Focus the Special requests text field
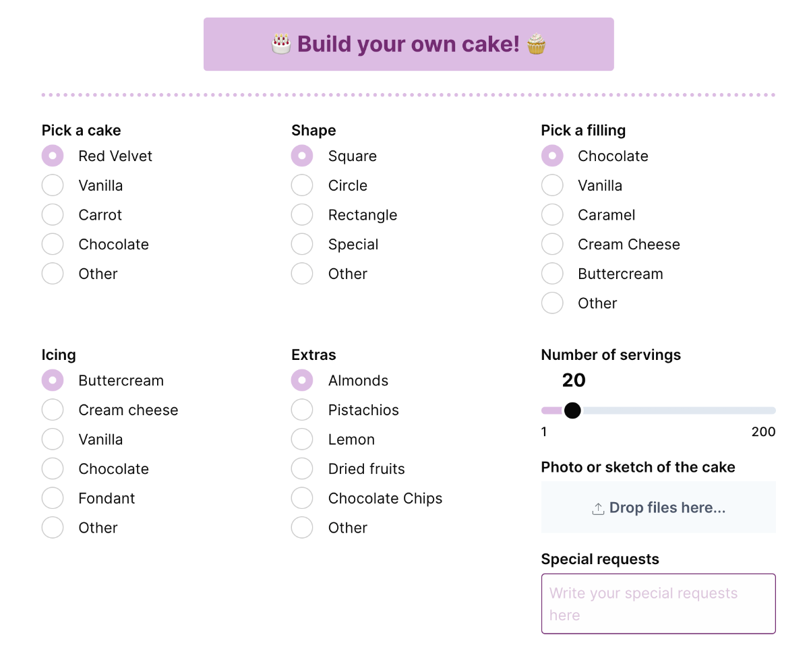 [659, 604]
